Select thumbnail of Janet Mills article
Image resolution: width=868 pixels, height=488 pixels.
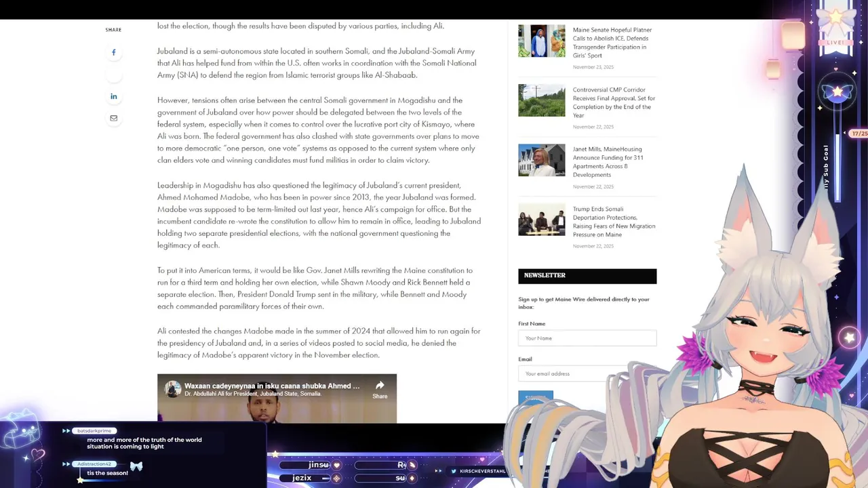(541, 160)
